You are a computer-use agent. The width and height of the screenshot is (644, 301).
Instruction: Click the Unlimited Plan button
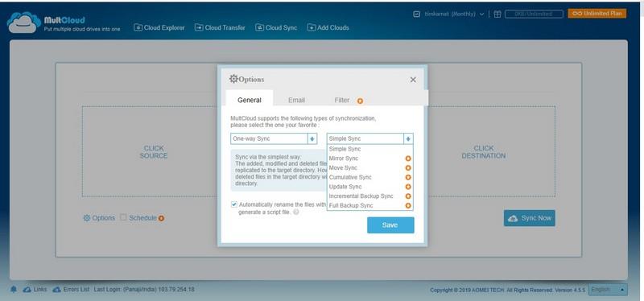tap(597, 14)
